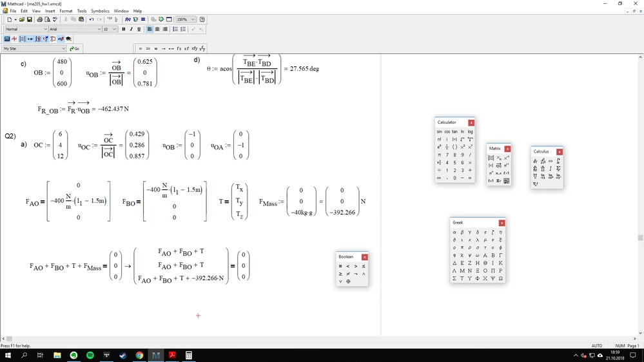Close the Calculus palette
The width and height of the screenshot is (644, 362).
point(560,152)
